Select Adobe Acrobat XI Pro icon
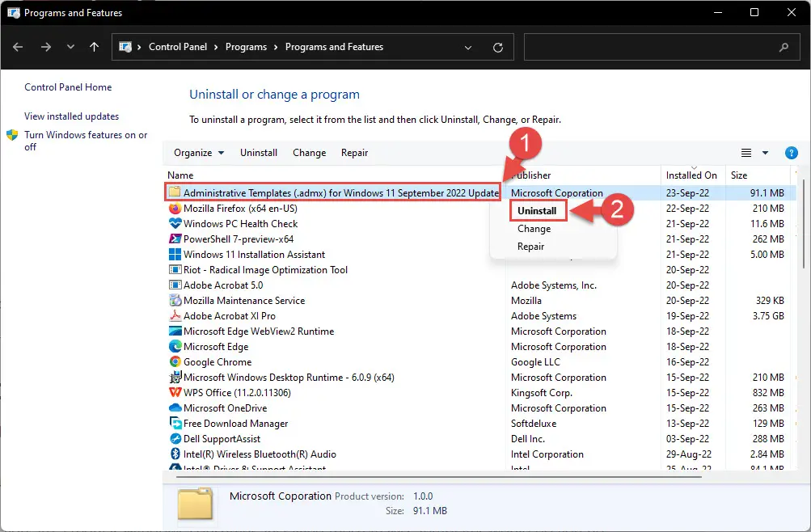The width and height of the screenshot is (811, 532). (175, 316)
